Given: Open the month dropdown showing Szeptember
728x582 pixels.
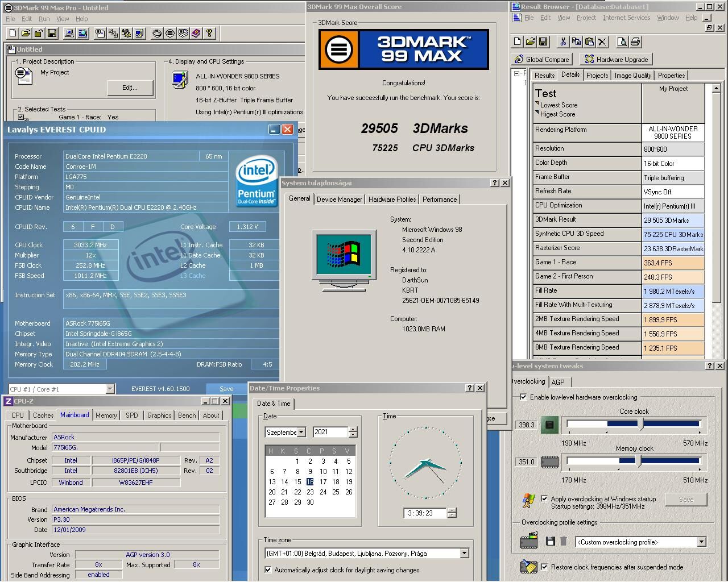Looking at the screenshot, I should [301, 433].
